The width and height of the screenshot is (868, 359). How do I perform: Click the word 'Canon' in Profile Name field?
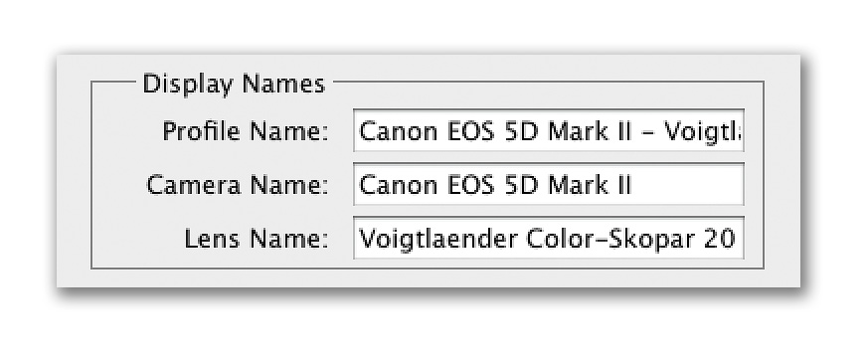[x=395, y=130]
